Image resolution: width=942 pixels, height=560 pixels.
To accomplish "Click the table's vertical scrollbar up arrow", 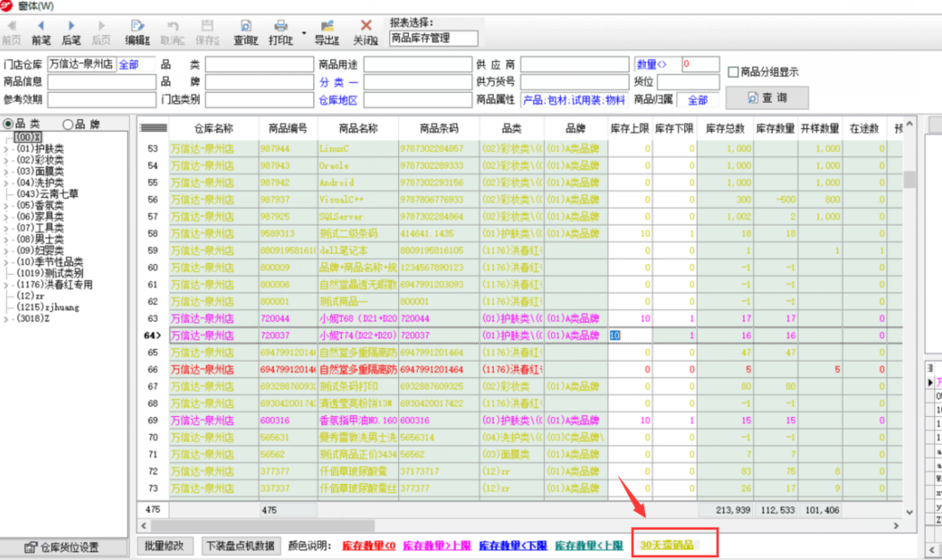I will [910, 123].
